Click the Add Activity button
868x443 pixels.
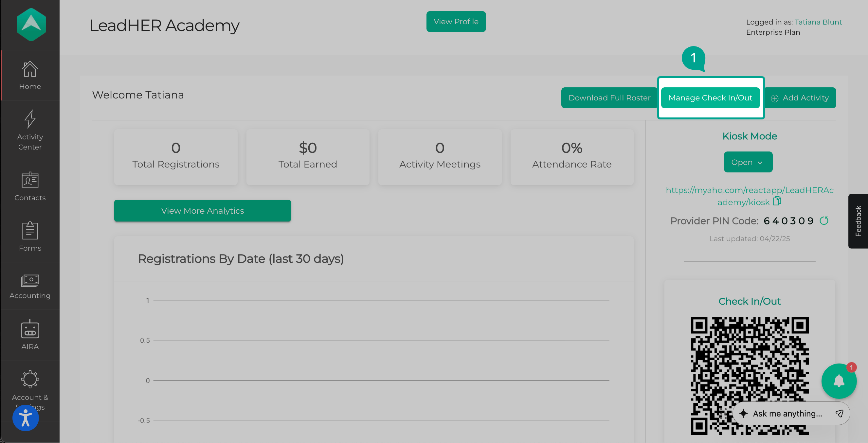tap(800, 98)
